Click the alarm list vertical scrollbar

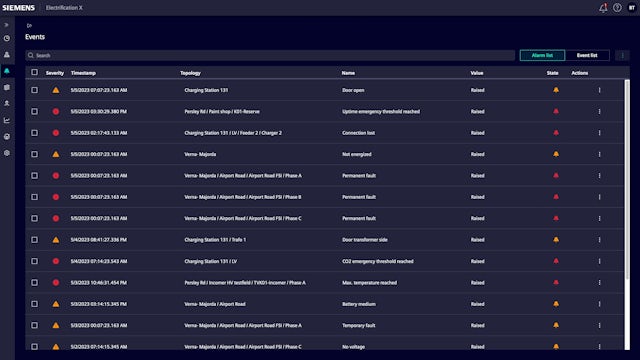pos(627,180)
